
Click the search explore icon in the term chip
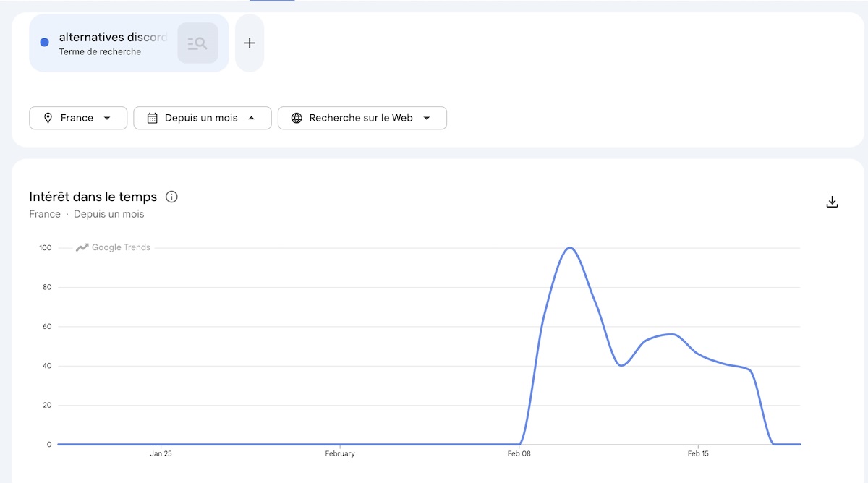(197, 43)
